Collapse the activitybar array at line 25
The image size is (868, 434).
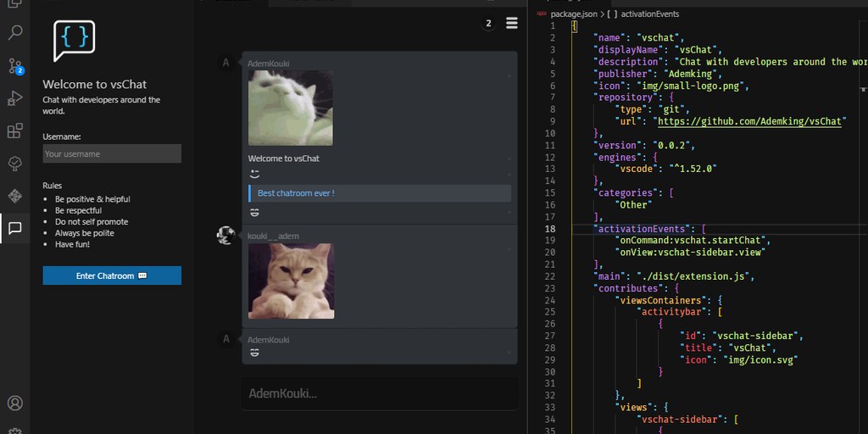[x=565, y=312]
